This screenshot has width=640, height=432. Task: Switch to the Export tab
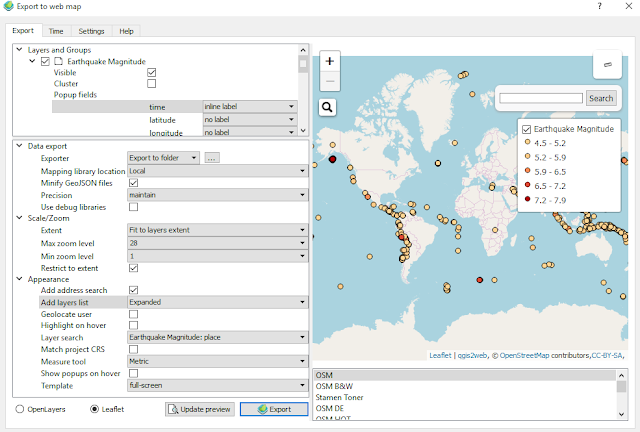pyautogui.click(x=23, y=31)
